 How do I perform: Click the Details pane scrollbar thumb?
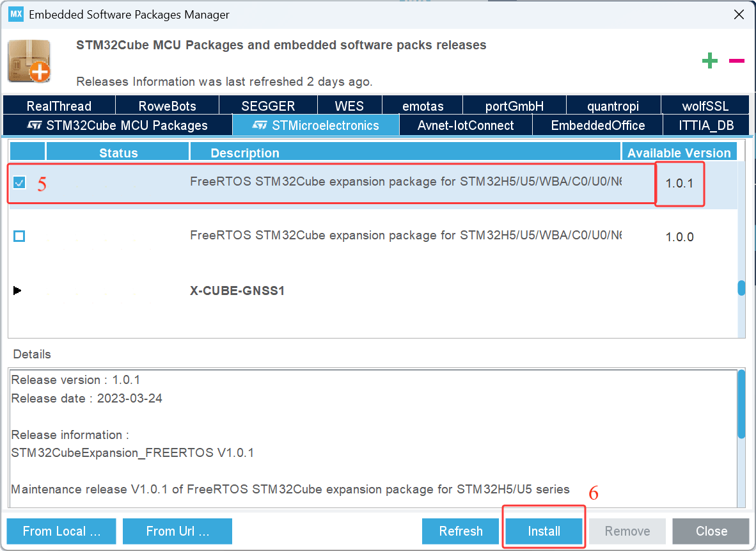point(741,404)
